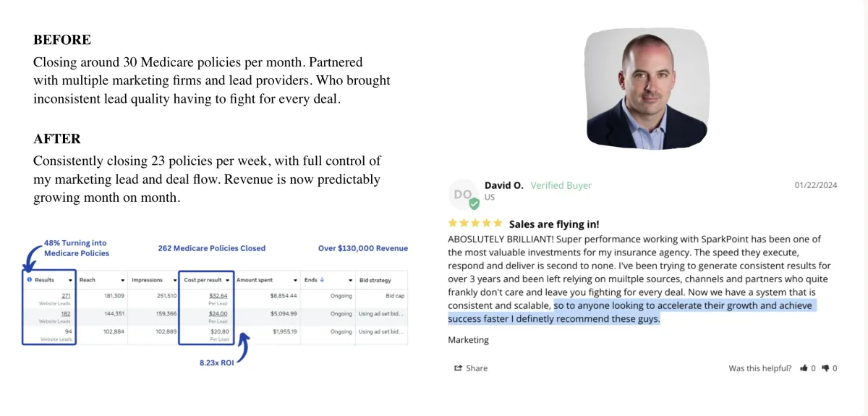
Task: Open the Results column dropdown arrow
Action: tap(70, 280)
